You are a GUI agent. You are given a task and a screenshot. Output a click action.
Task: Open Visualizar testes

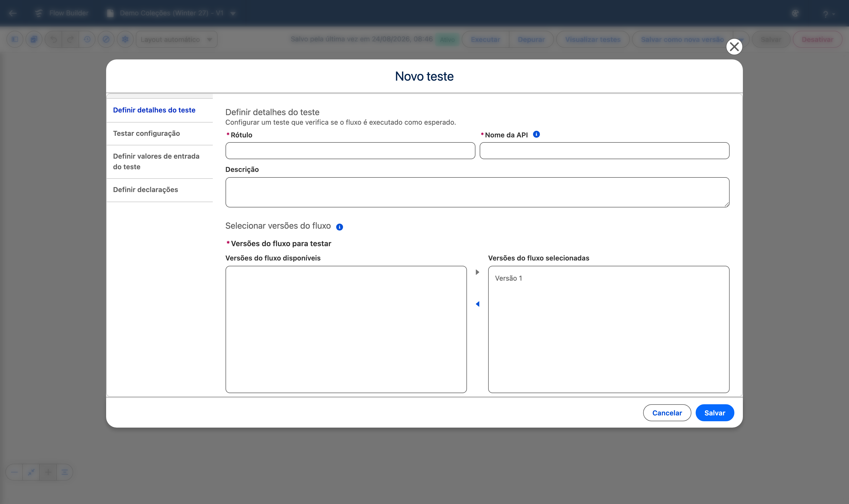[593, 40]
